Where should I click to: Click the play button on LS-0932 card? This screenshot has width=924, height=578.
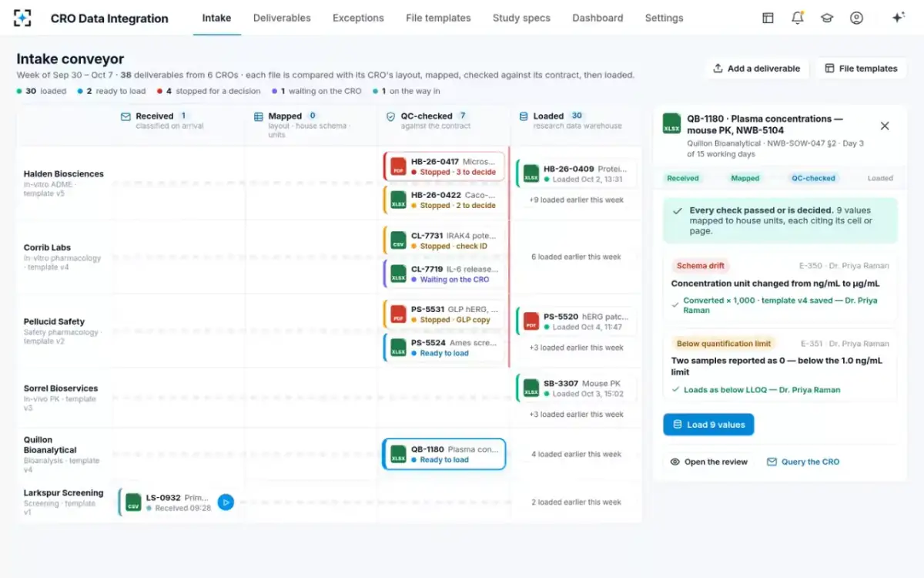point(226,502)
